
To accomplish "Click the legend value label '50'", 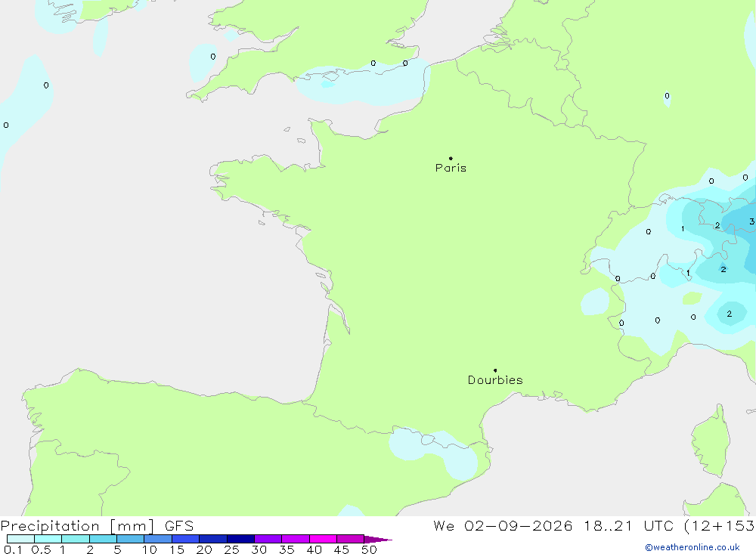I will click(x=369, y=549).
